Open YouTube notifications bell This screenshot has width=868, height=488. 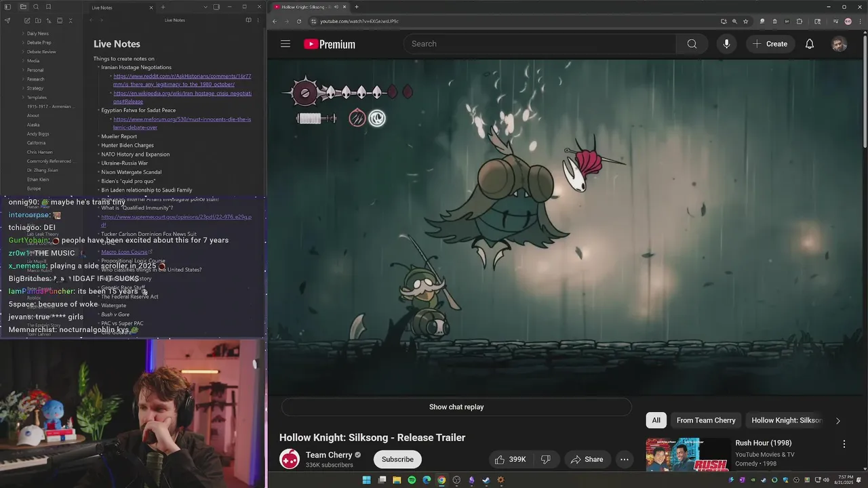click(x=810, y=44)
